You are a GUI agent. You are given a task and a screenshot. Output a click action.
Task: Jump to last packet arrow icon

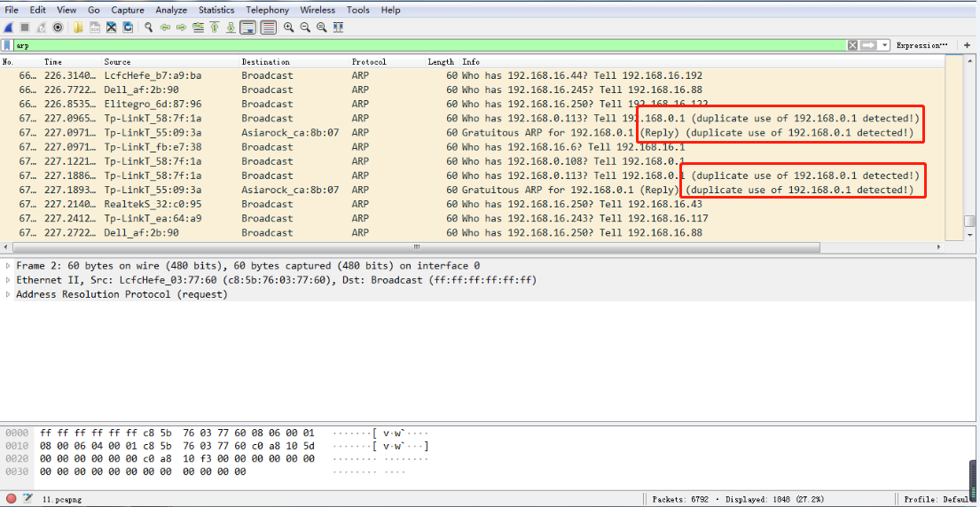(x=231, y=27)
